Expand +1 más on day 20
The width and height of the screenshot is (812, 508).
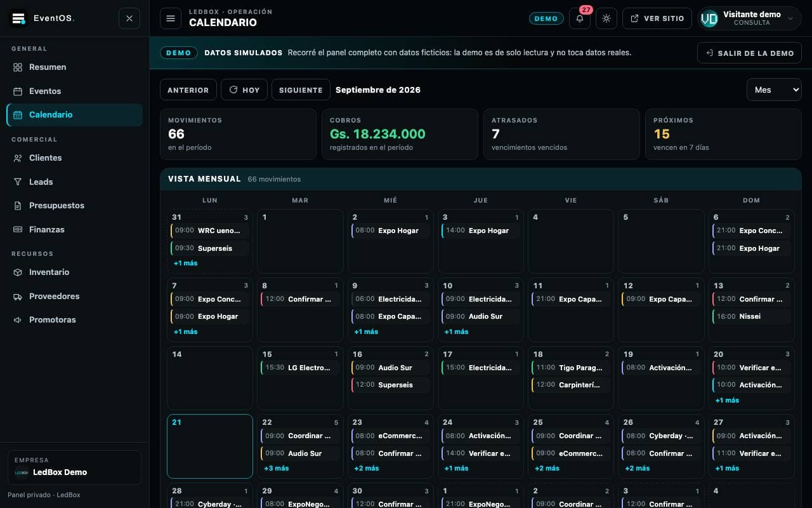pos(727,400)
